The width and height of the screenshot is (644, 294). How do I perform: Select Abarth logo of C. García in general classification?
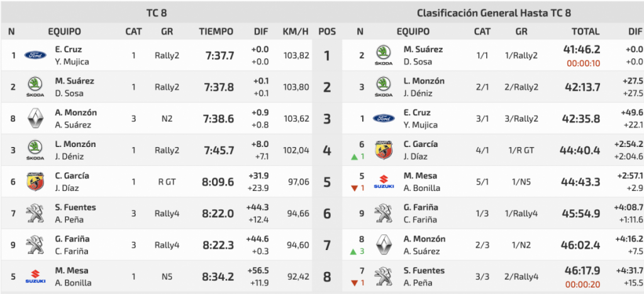[x=383, y=150]
